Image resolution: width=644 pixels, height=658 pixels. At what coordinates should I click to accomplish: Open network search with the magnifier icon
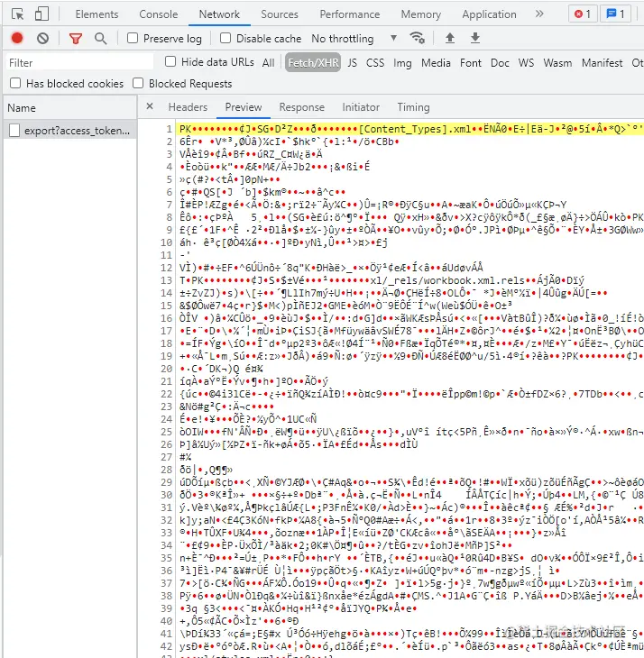pos(100,39)
